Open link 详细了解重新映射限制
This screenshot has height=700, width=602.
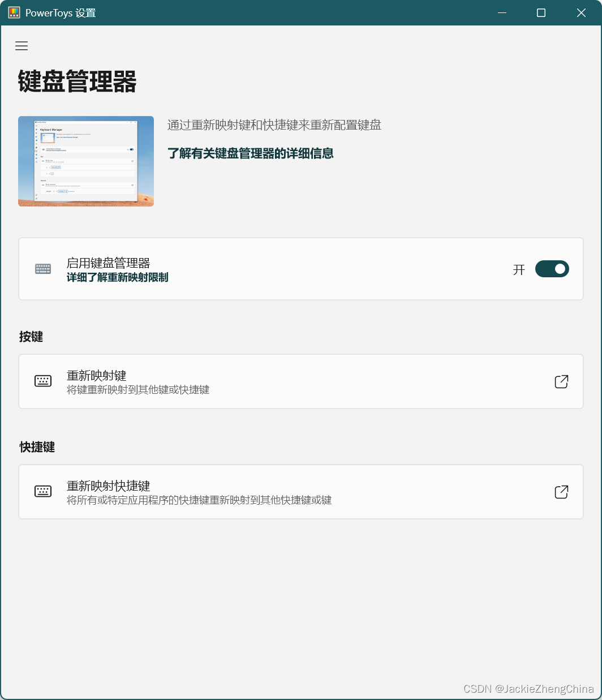point(118,277)
